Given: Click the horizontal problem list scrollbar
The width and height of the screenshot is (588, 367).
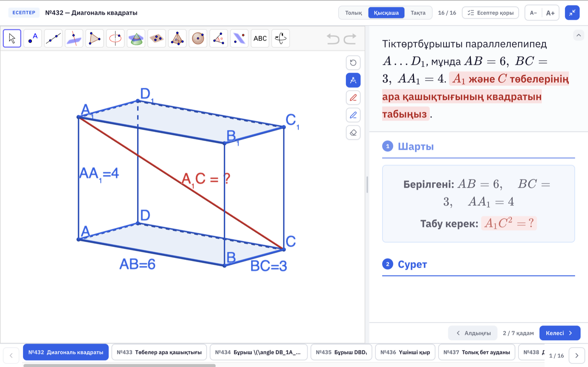Looking at the screenshot, I should coord(119,365).
